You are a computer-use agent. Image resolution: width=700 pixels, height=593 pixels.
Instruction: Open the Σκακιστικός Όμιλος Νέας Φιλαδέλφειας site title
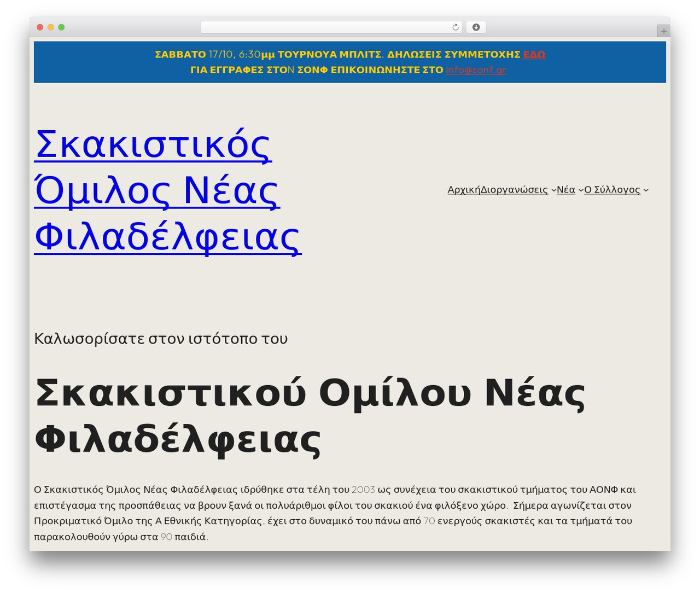[x=168, y=190]
